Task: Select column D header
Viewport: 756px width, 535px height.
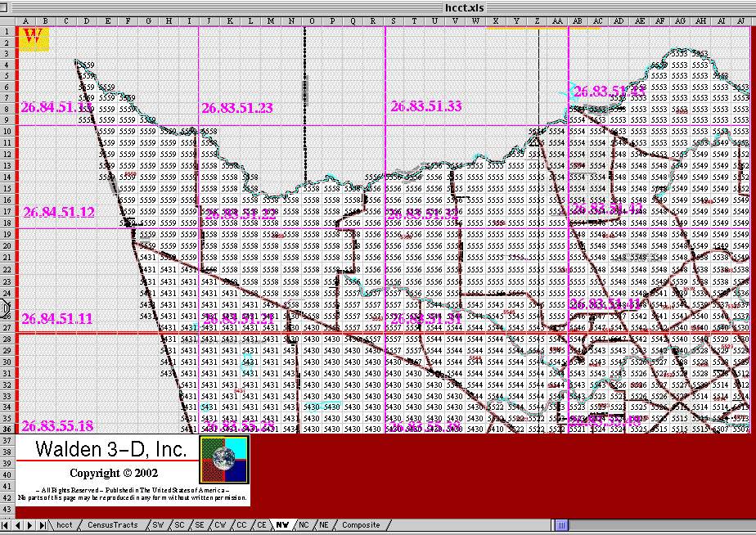Action: click(87, 20)
